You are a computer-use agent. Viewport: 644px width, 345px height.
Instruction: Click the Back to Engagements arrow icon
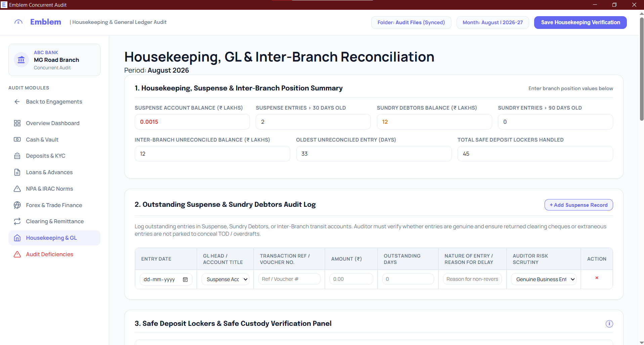coord(17,102)
